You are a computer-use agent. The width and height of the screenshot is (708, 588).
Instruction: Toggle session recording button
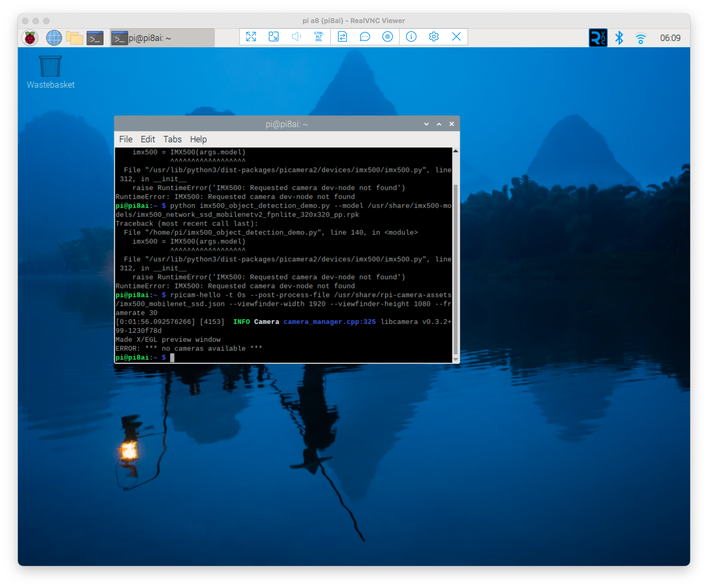pyautogui.click(x=387, y=37)
